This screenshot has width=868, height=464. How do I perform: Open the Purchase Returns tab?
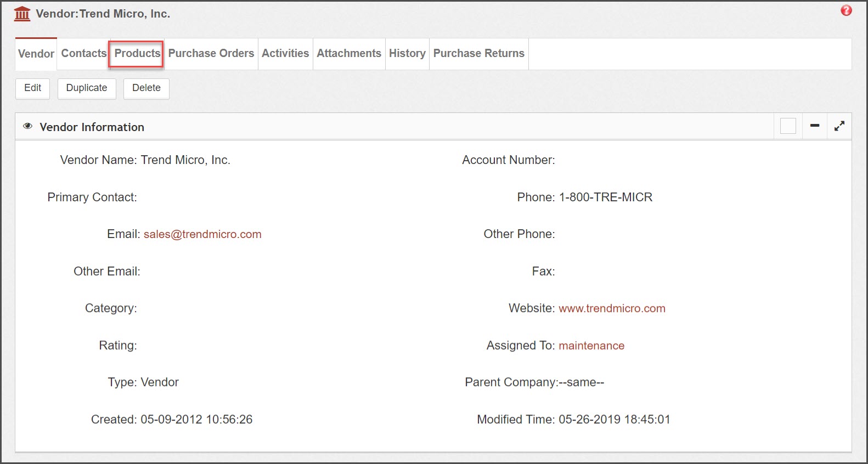[479, 53]
